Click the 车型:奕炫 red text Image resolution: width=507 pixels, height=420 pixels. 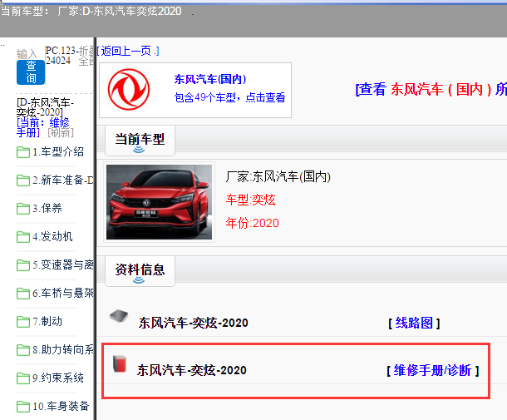pos(250,200)
